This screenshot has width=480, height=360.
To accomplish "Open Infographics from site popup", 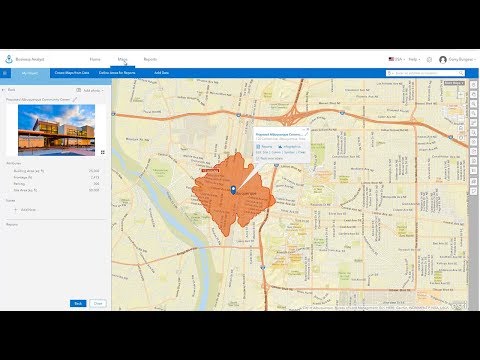I will click(x=289, y=147).
